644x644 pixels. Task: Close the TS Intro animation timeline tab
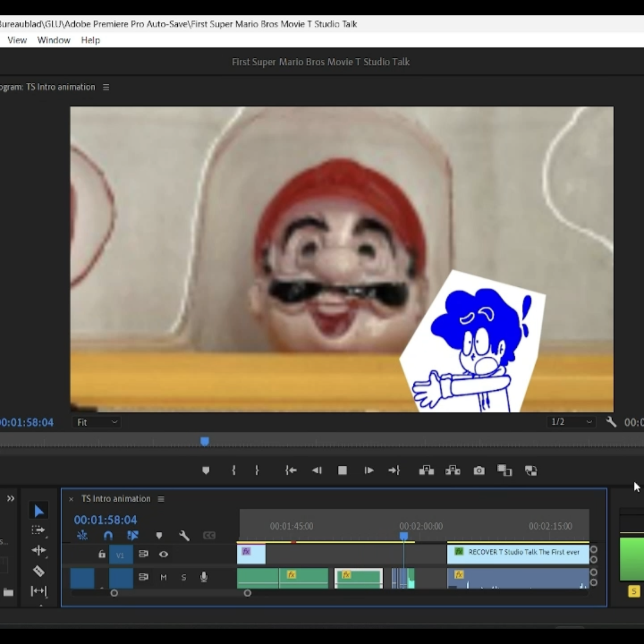(x=71, y=499)
